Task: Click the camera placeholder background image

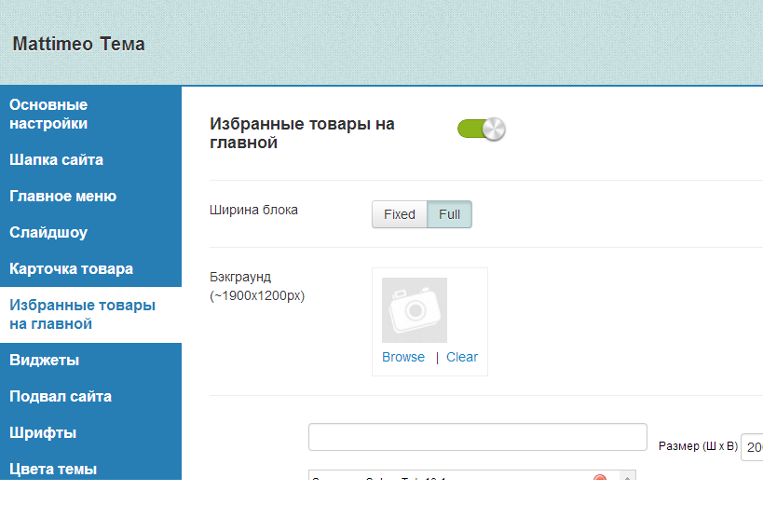Action: pyautogui.click(x=415, y=310)
